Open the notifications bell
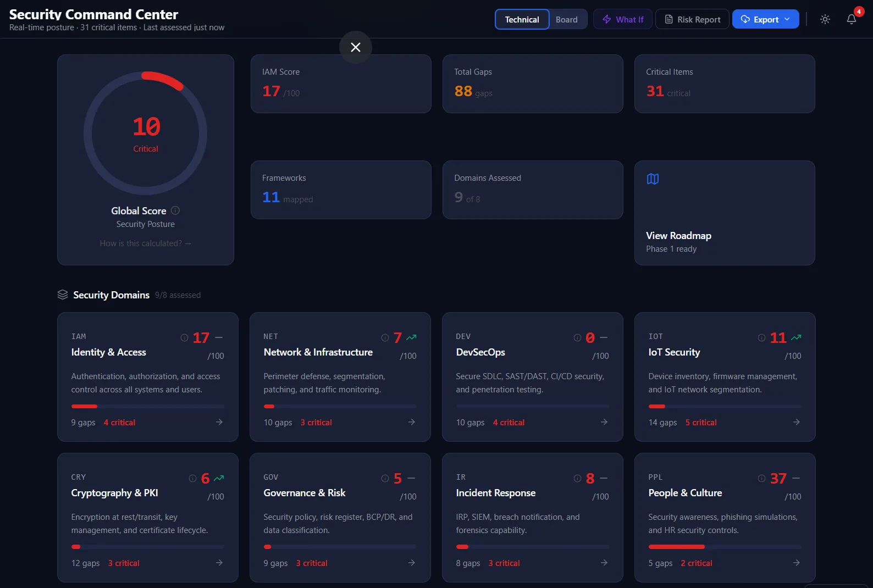The height and width of the screenshot is (588, 873). pos(852,19)
